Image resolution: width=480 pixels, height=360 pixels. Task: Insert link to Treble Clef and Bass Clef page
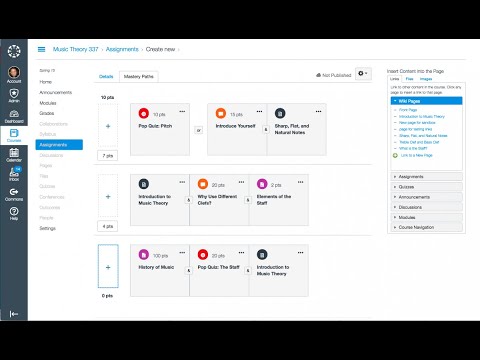pyautogui.click(x=419, y=142)
